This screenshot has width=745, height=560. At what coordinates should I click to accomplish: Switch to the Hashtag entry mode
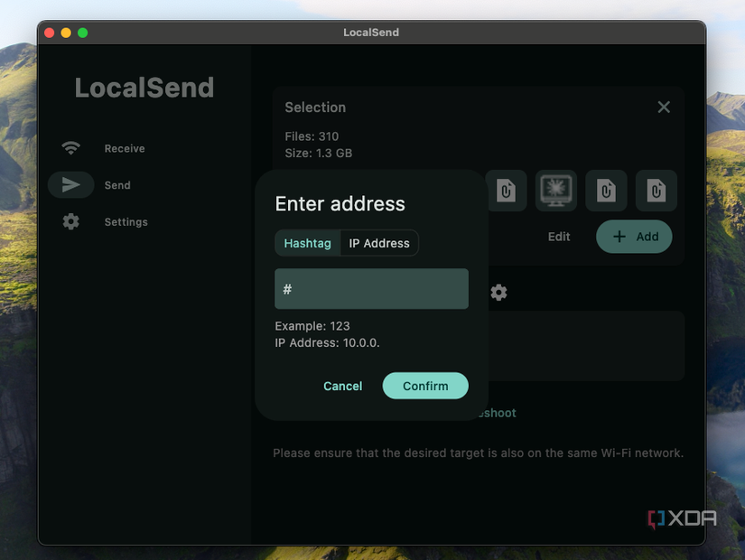pos(307,242)
